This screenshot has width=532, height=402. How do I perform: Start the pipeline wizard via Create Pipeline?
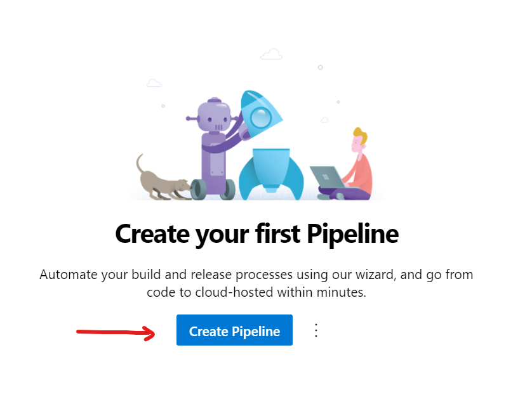pyautogui.click(x=234, y=330)
